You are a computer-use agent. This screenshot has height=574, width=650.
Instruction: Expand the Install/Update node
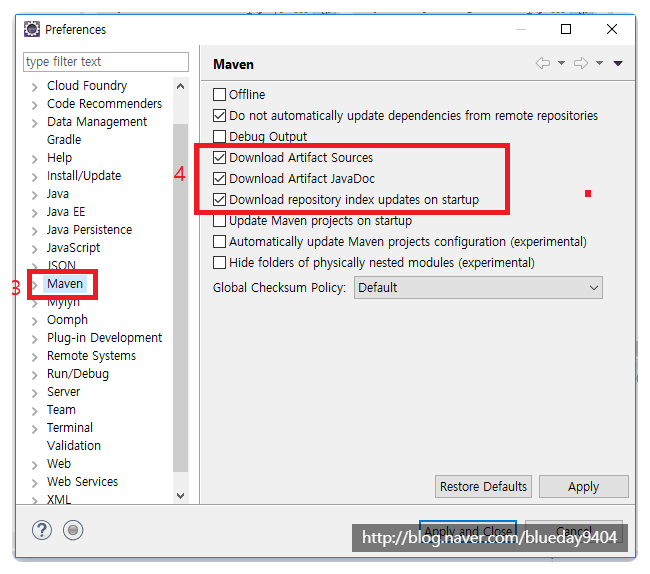point(35,177)
